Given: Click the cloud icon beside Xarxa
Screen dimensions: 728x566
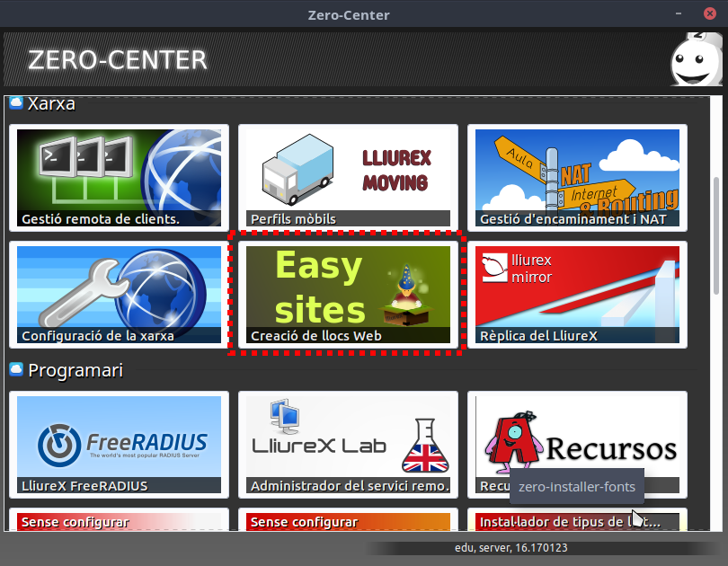Looking at the screenshot, I should click(x=16, y=103).
